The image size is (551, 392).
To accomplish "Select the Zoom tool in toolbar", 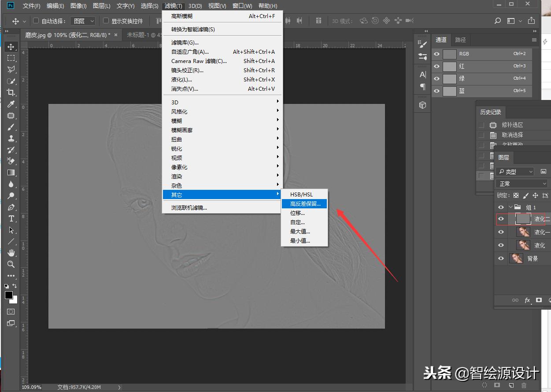I will point(11,264).
